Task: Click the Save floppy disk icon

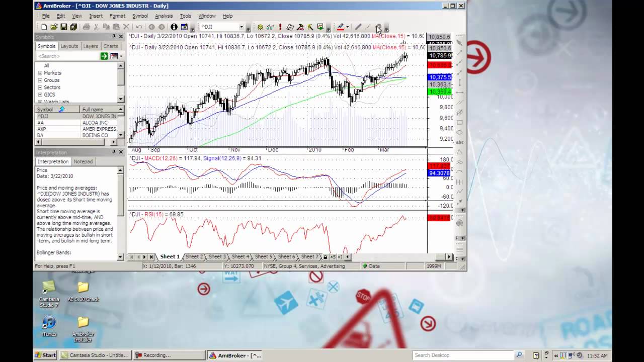Action: (63, 27)
